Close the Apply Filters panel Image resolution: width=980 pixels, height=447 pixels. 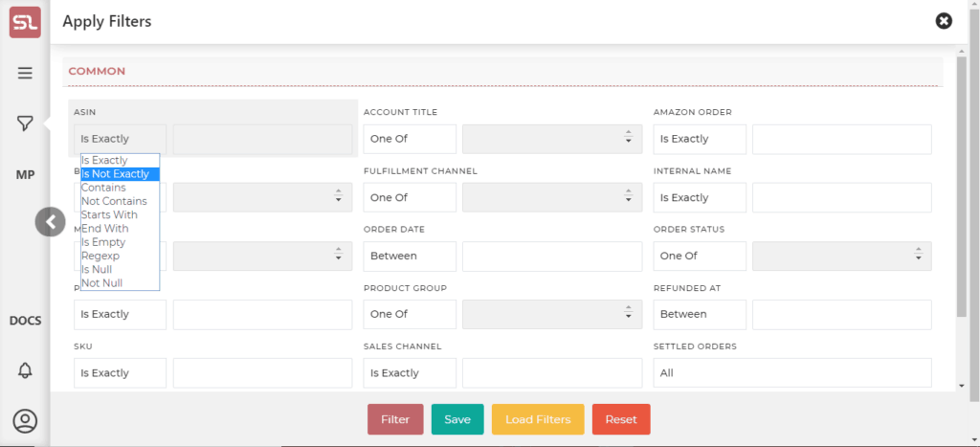tap(944, 21)
